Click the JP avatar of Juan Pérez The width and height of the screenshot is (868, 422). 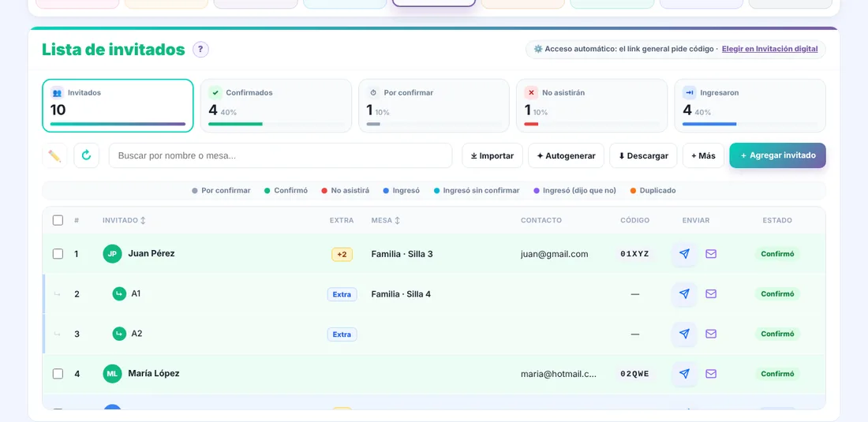coord(112,254)
